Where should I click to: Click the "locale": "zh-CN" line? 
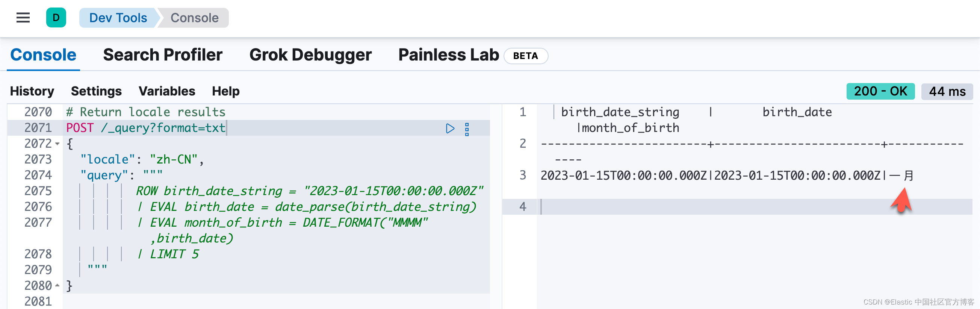[142, 159]
